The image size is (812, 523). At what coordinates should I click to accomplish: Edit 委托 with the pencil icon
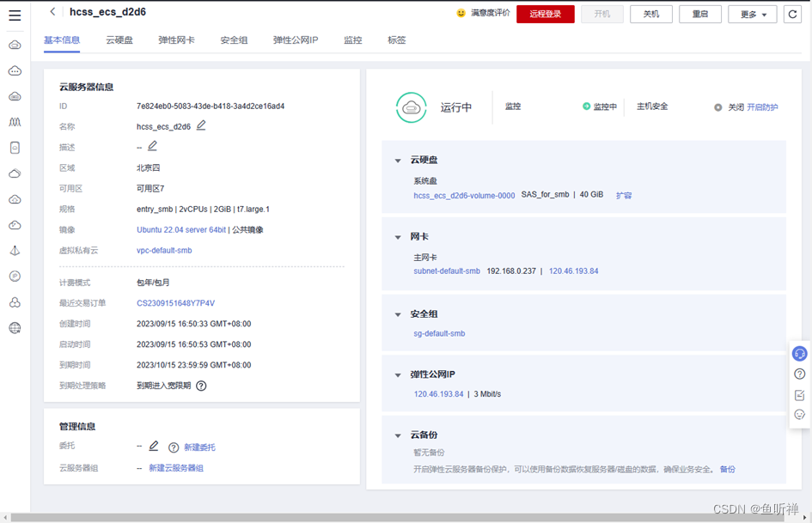coord(154,446)
